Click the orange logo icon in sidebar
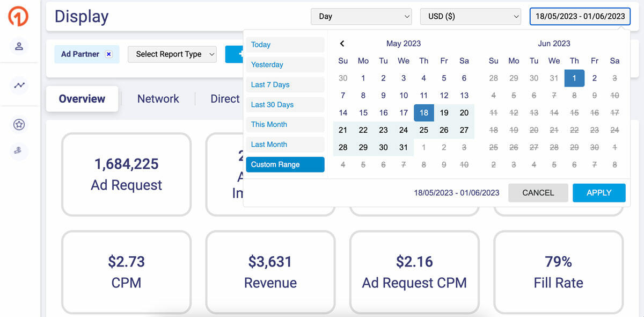Viewport: 644px width, 317px height. [x=18, y=16]
